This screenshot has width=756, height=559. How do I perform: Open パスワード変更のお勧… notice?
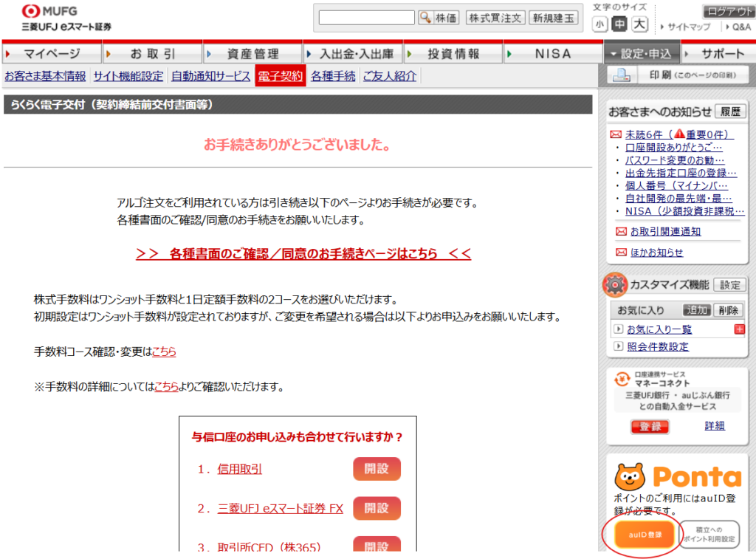tap(675, 160)
